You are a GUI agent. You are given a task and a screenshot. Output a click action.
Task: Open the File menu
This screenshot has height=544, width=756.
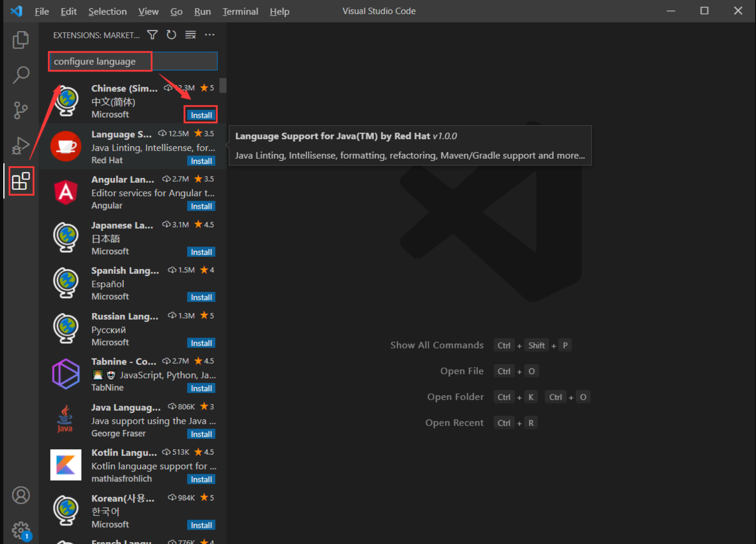tap(42, 11)
